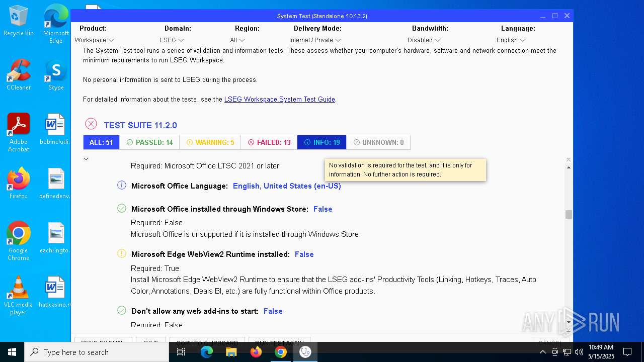
Task: Open the Domain dropdown showing LSEG
Action: [x=172, y=40]
